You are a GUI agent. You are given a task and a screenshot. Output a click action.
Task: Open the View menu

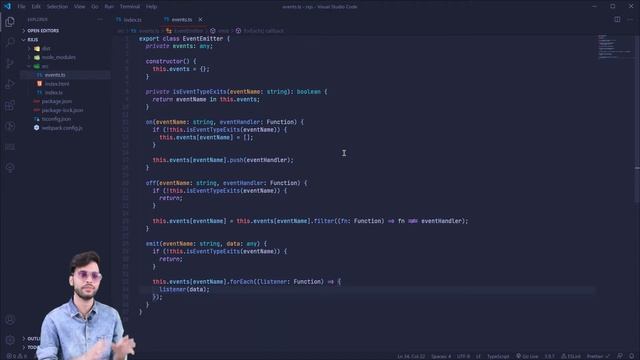pyautogui.click(x=80, y=7)
